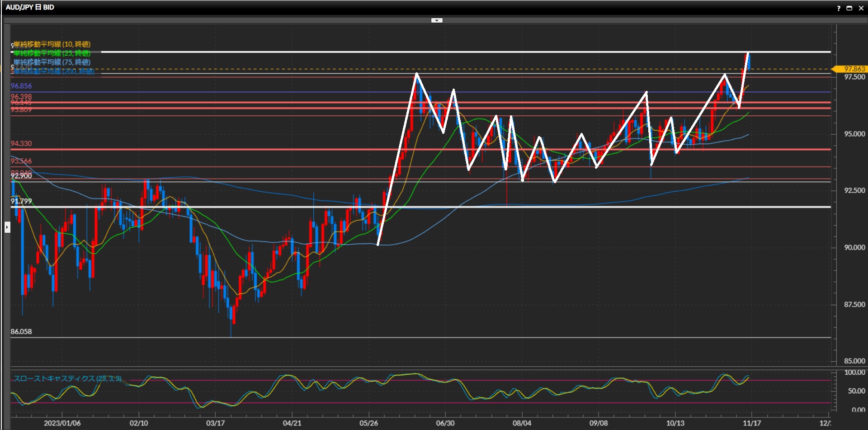Image resolution: width=868 pixels, height=430 pixels.
Task: Maximize the AUD/JPY chart window
Action: tap(849, 8)
